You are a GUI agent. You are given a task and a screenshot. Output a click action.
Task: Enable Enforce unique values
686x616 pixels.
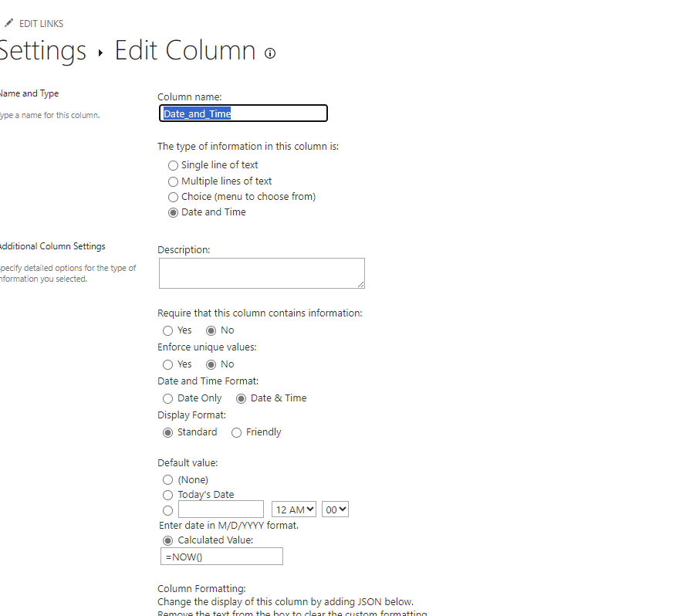(167, 364)
